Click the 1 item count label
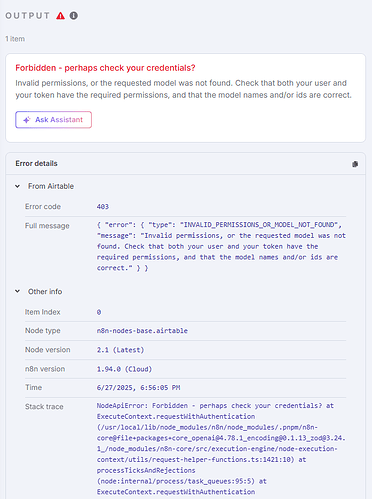This screenshot has height=499, width=372. 15,39
